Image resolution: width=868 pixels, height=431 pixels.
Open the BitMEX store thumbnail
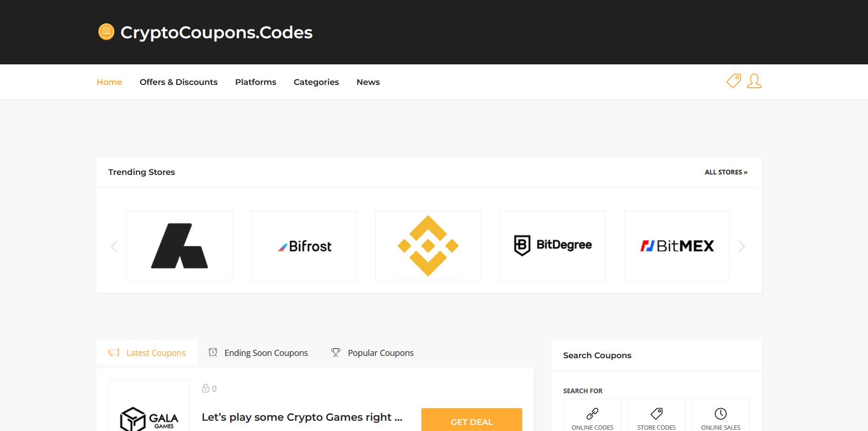point(677,246)
